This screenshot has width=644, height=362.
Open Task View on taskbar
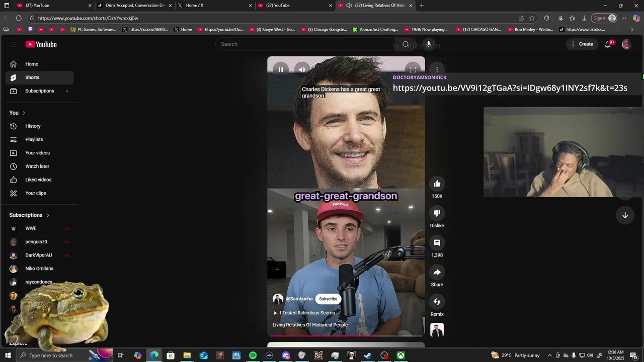[x=121, y=355]
